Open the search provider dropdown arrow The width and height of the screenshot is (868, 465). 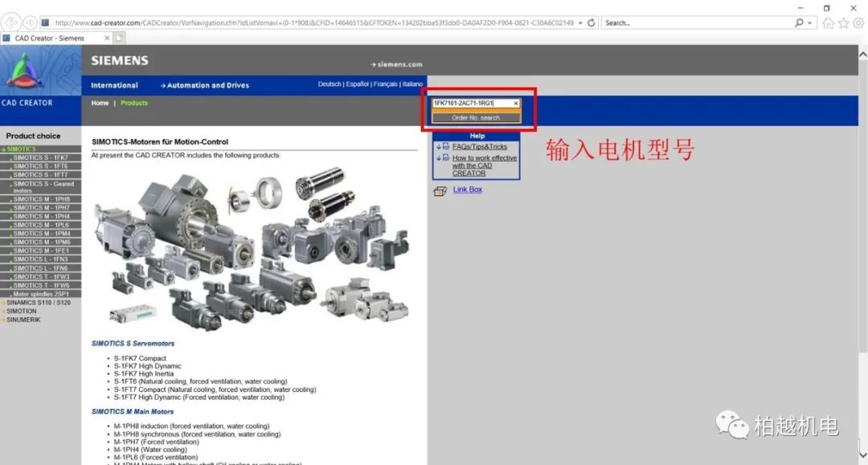coord(809,22)
